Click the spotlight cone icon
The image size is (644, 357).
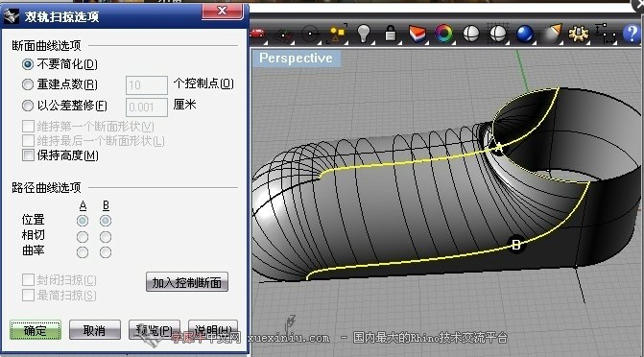552,34
